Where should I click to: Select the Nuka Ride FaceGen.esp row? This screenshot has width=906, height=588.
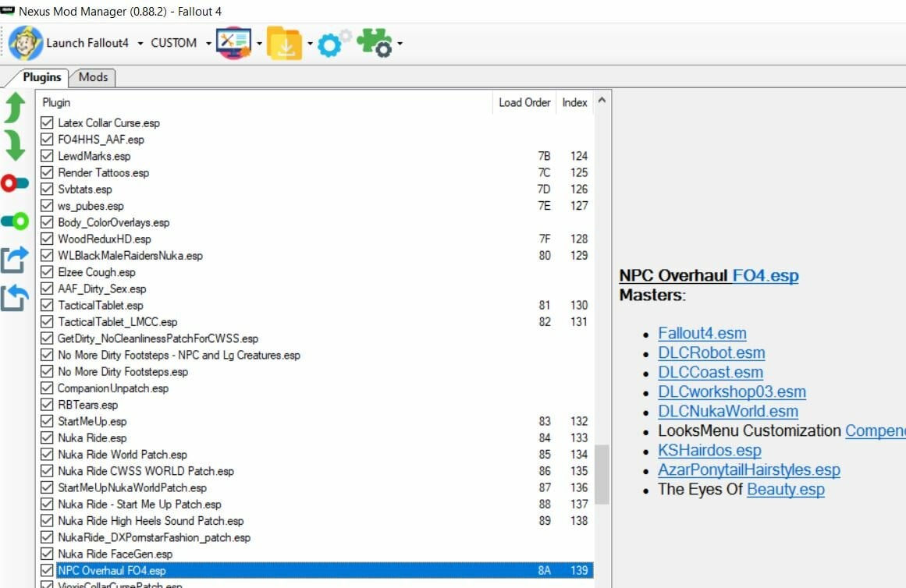(x=317, y=554)
